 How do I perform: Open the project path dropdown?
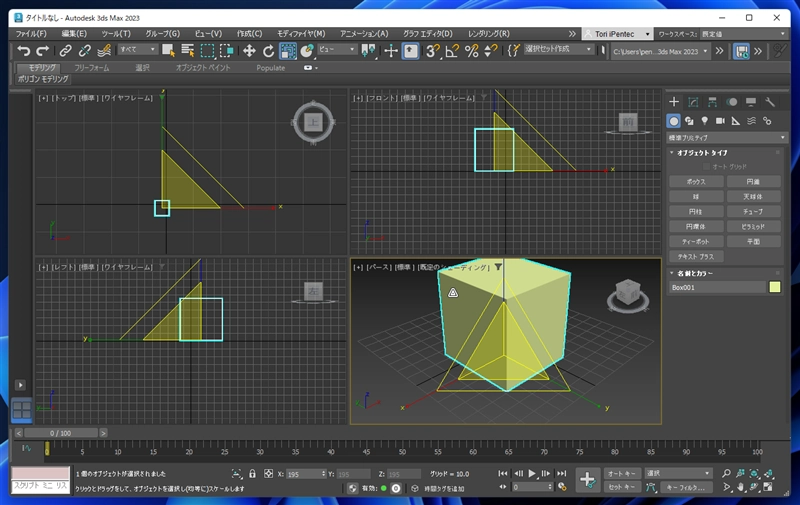(660, 52)
